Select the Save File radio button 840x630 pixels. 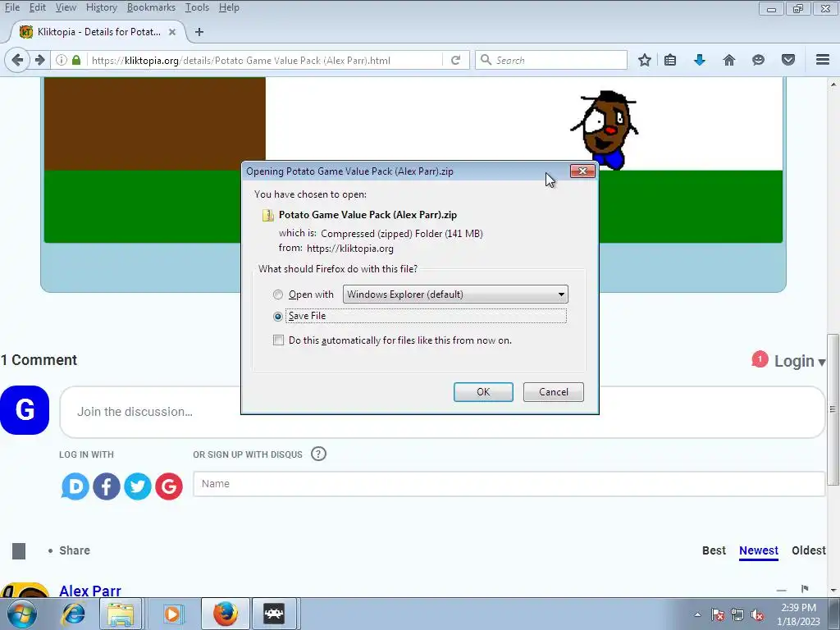point(278,316)
